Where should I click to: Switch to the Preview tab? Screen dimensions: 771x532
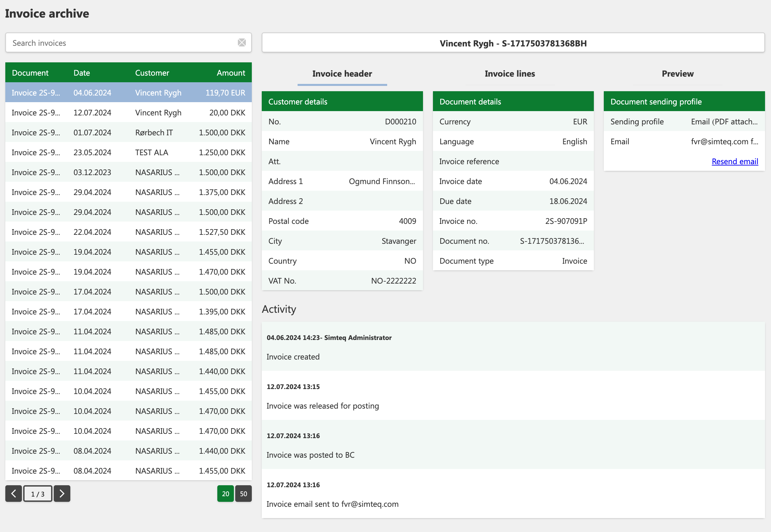[678, 74]
